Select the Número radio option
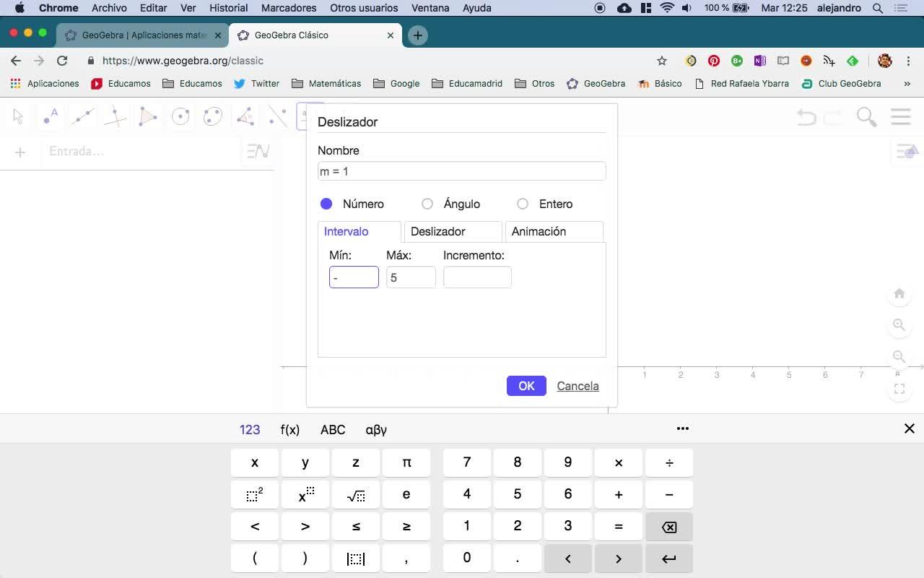This screenshot has width=924, height=578. click(x=326, y=204)
